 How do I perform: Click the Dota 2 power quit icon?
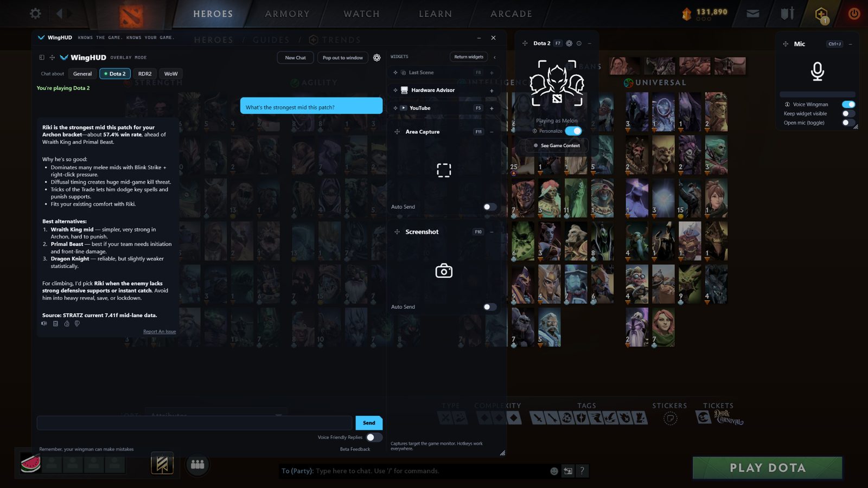(854, 14)
